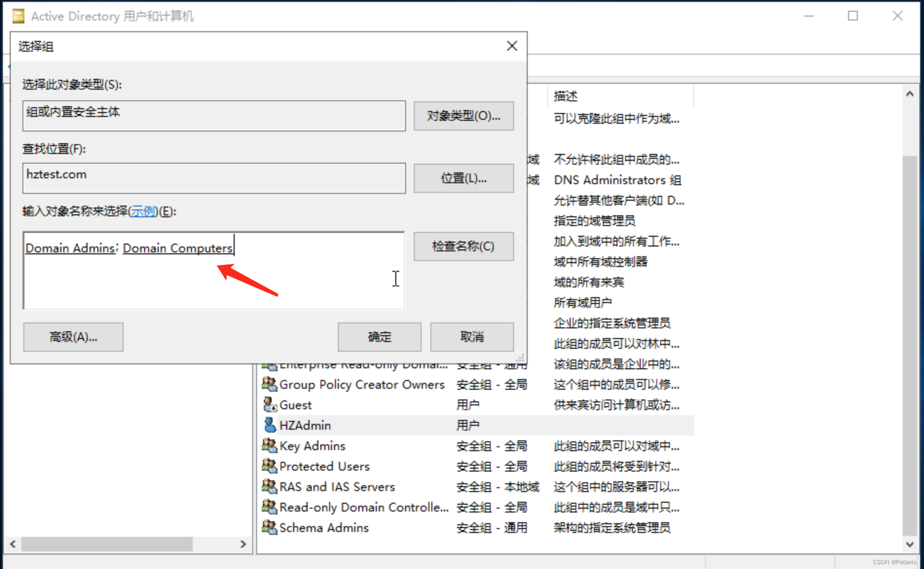924x569 pixels.
Task: Click the tree pane horizontal scrollbar thumb
Action: (x=107, y=544)
